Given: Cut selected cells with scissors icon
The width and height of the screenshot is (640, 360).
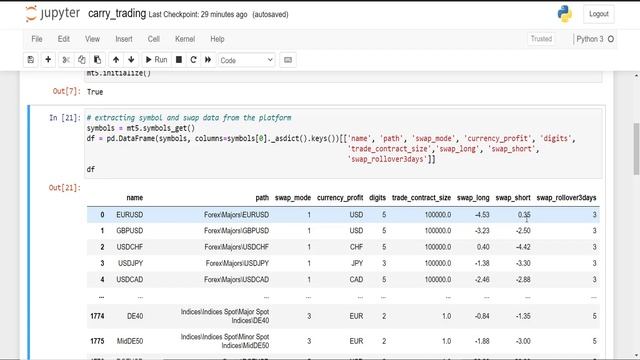Looking at the screenshot, I should click(x=66, y=60).
